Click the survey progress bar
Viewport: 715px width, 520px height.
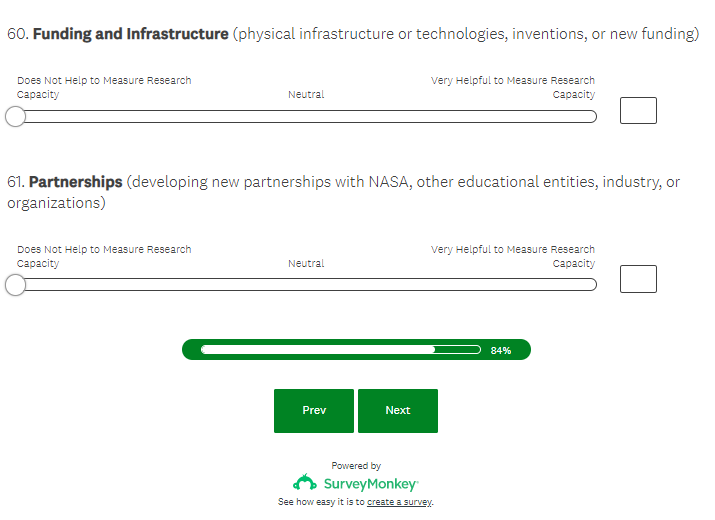pyautogui.click(x=340, y=350)
